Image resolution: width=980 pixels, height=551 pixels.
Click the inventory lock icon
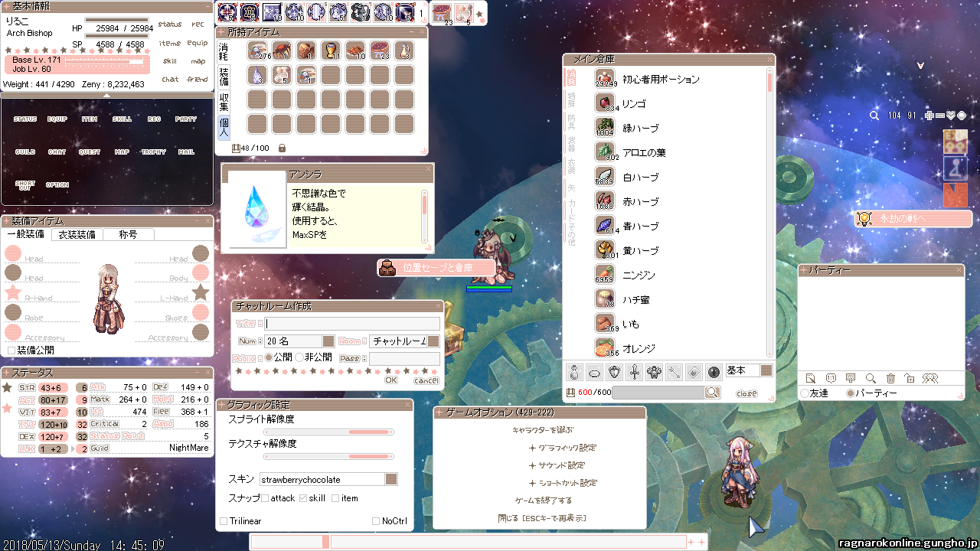click(x=283, y=148)
